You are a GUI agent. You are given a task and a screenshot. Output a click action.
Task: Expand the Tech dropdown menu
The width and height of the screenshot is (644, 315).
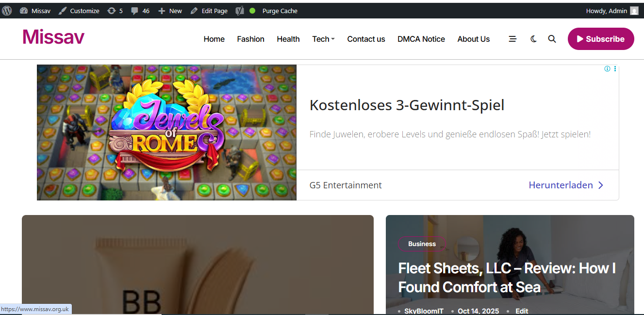(x=323, y=39)
